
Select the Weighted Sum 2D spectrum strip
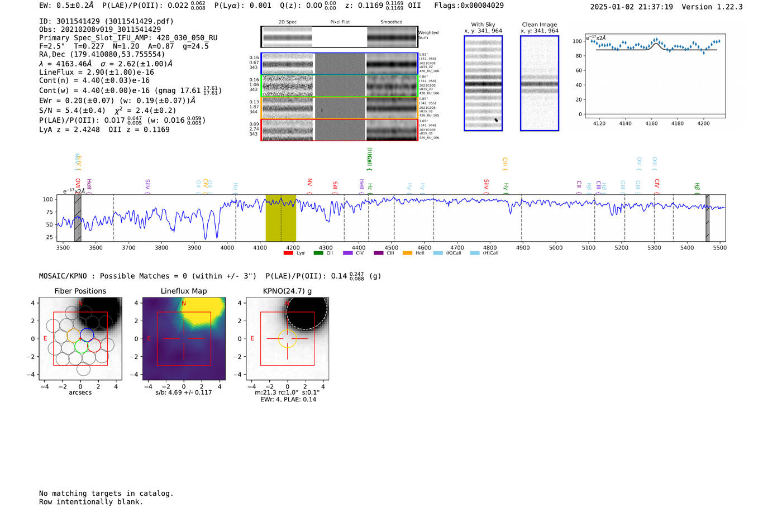pos(339,37)
